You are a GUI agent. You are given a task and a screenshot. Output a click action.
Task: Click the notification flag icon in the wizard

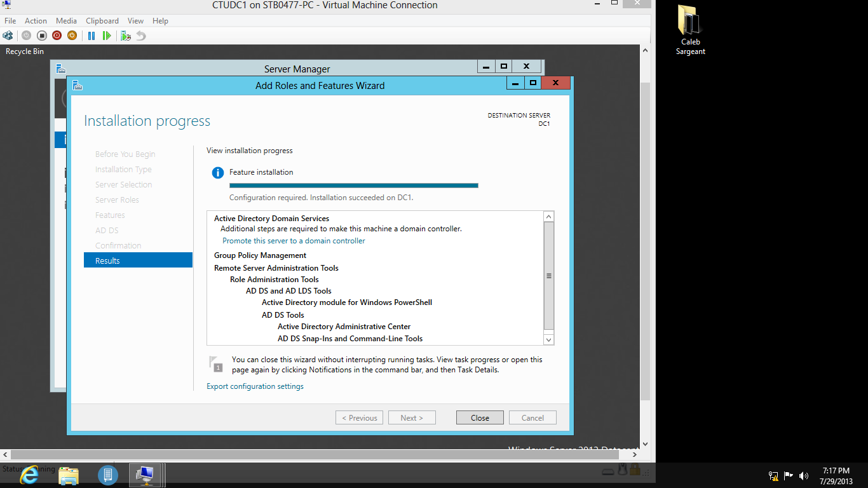click(215, 363)
